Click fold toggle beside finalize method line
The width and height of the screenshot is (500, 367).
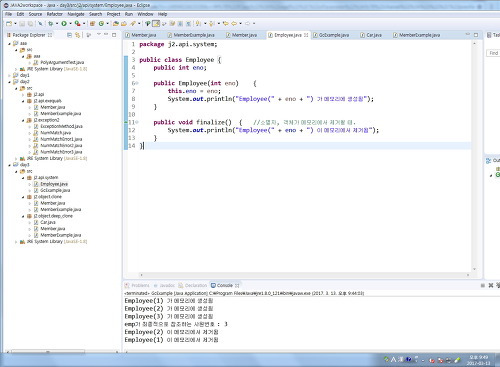pyautogui.click(x=137, y=122)
